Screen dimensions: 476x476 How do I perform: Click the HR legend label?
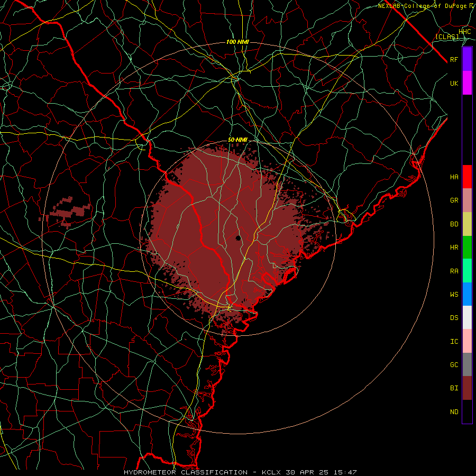tap(454, 248)
